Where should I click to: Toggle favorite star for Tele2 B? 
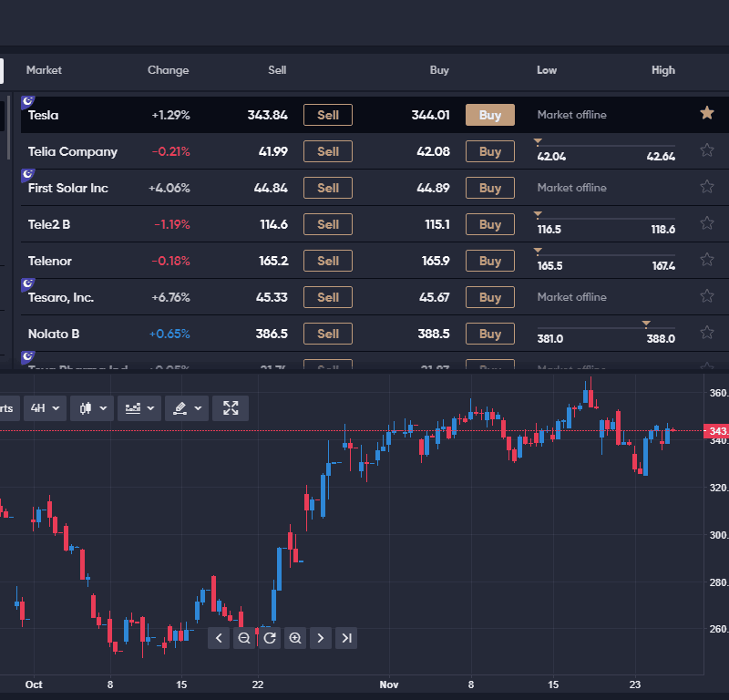[707, 222]
